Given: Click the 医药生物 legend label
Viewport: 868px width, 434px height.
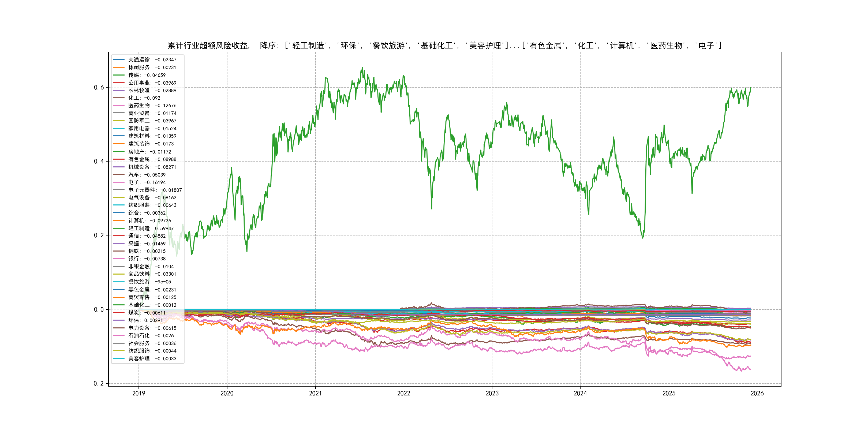Looking at the screenshot, I should point(139,106).
